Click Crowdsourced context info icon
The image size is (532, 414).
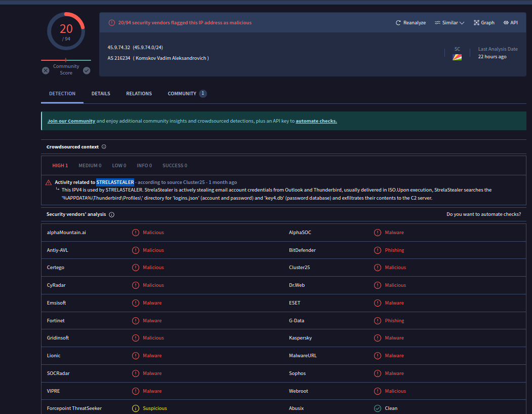(104, 147)
